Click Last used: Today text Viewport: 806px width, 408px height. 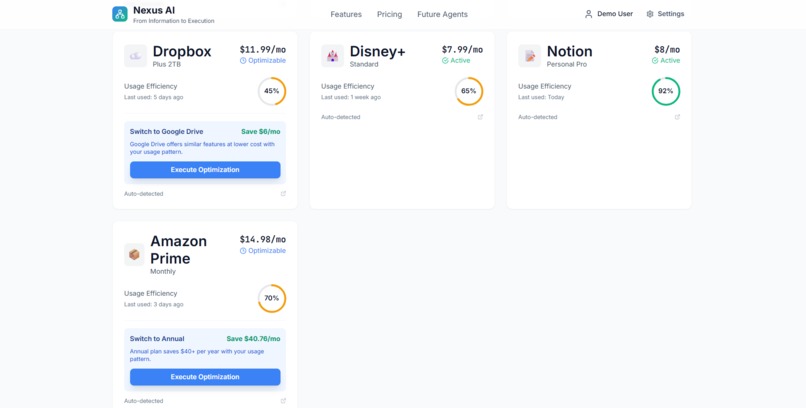pyautogui.click(x=541, y=97)
